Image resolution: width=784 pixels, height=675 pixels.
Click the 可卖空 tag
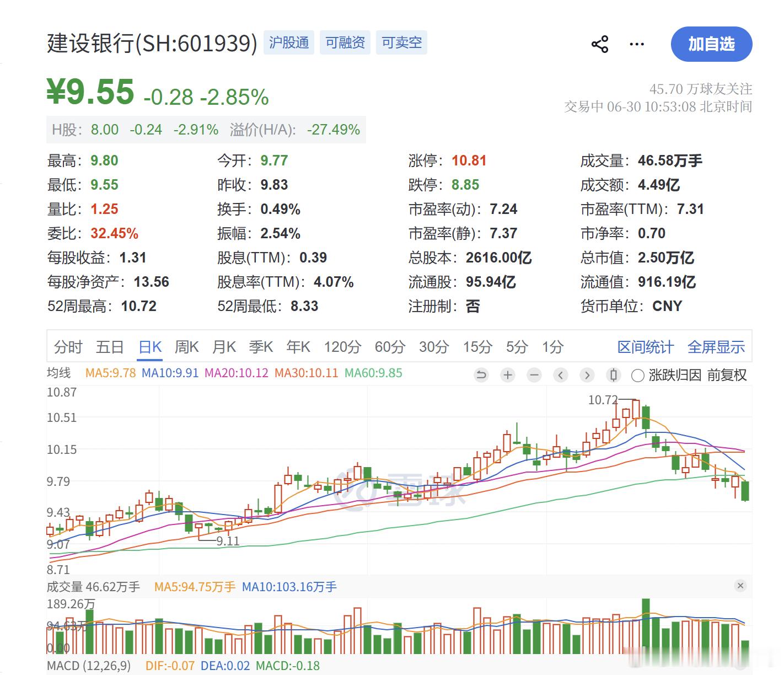[x=401, y=42]
